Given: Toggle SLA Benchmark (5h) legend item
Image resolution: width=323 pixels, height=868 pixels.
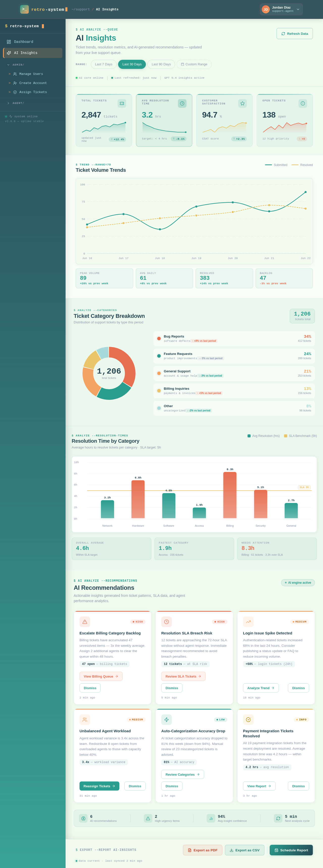Looking at the screenshot, I should pos(300,436).
